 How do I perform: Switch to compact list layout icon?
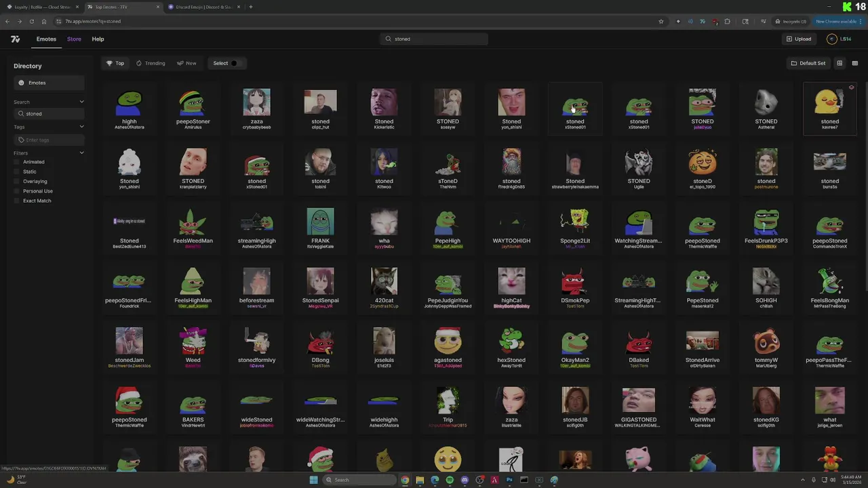click(854, 63)
